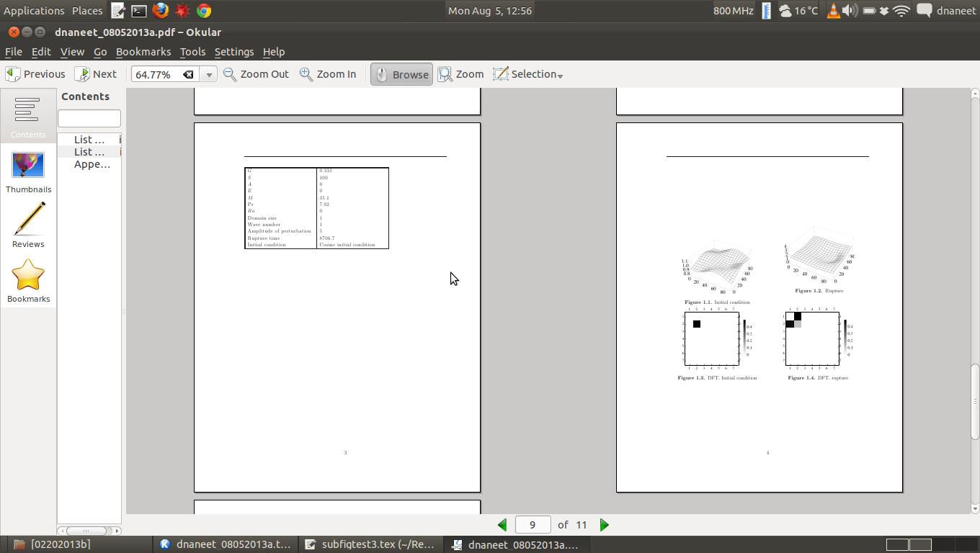
Task: Click into the 64.77% zoom field
Action: tap(158, 74)
